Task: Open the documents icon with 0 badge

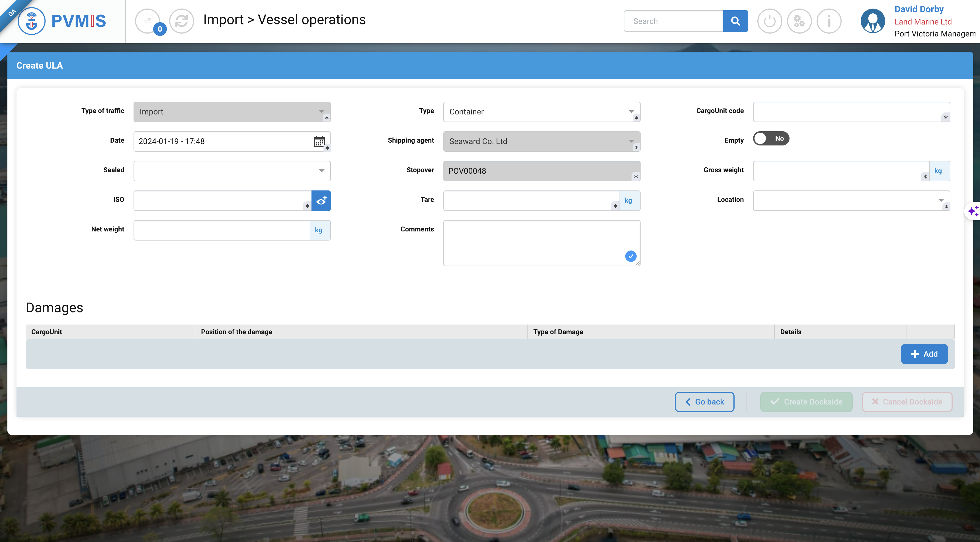Action: [x=147, y=21]
